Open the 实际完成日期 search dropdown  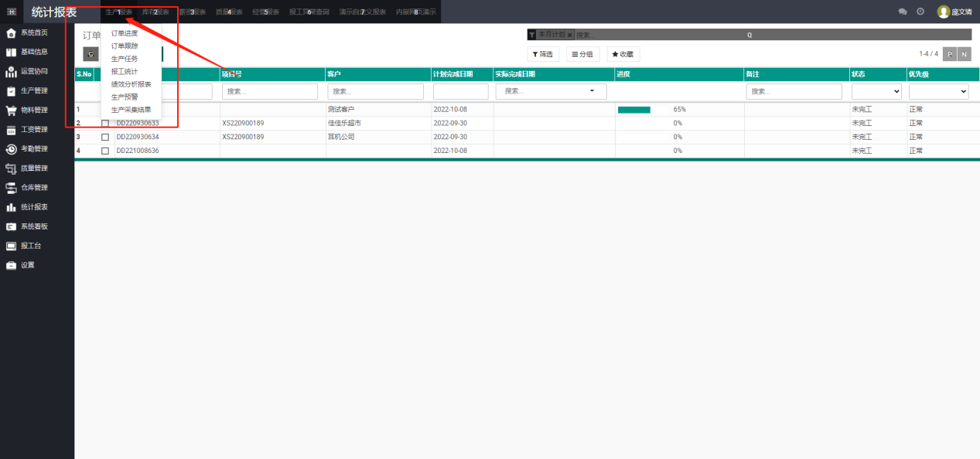[551, 91]
